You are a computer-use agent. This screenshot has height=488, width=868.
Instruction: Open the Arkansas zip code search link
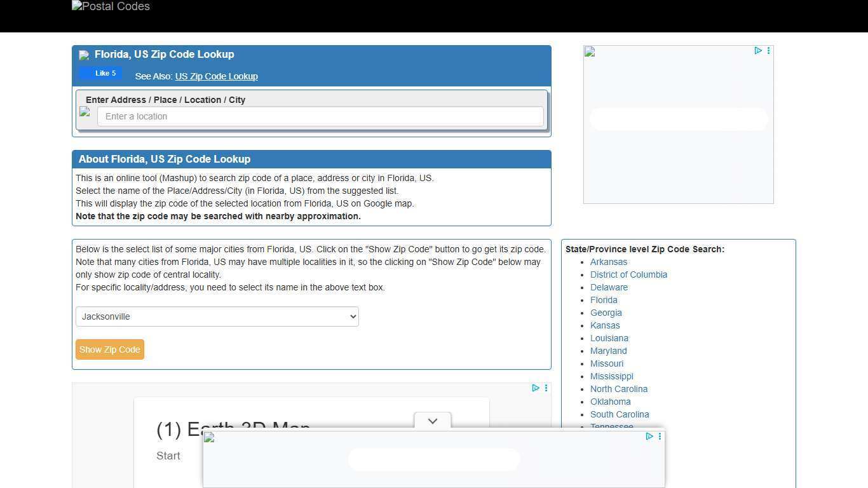(x=608, y=262)
